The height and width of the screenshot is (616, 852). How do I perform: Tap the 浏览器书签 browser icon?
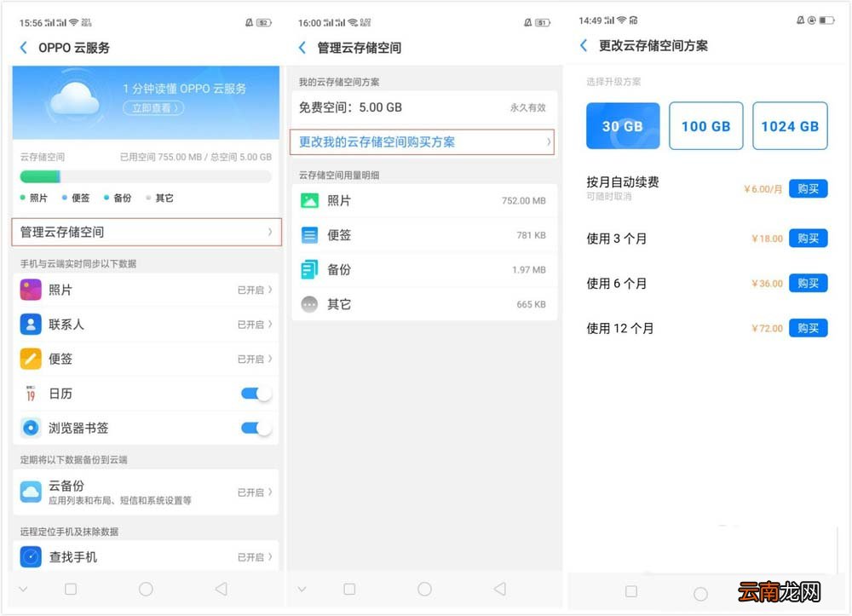pyautogui.click(x=31, y=428)
